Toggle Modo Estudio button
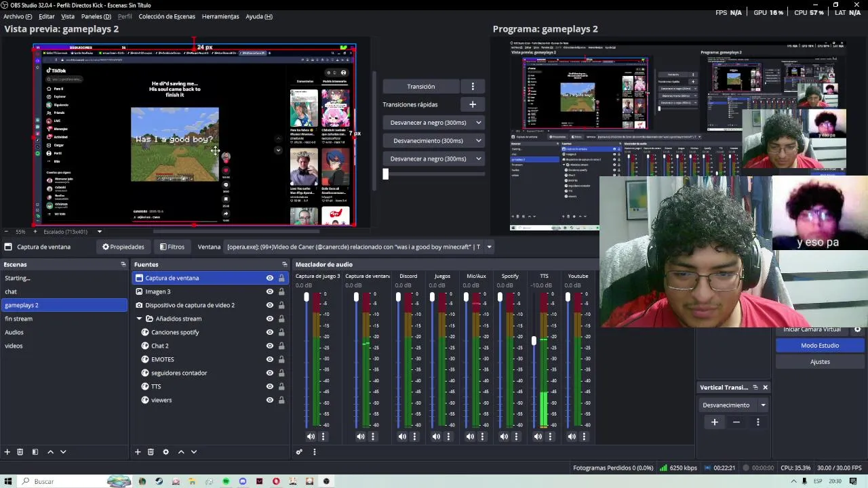868x488 pixels. pos(820,346)
